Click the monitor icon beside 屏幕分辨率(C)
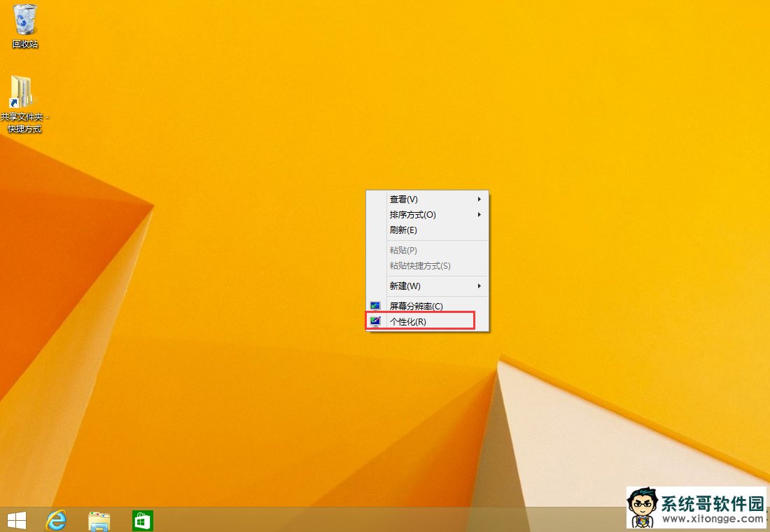This screenshot has height=532, width=770. click(376, 306)
